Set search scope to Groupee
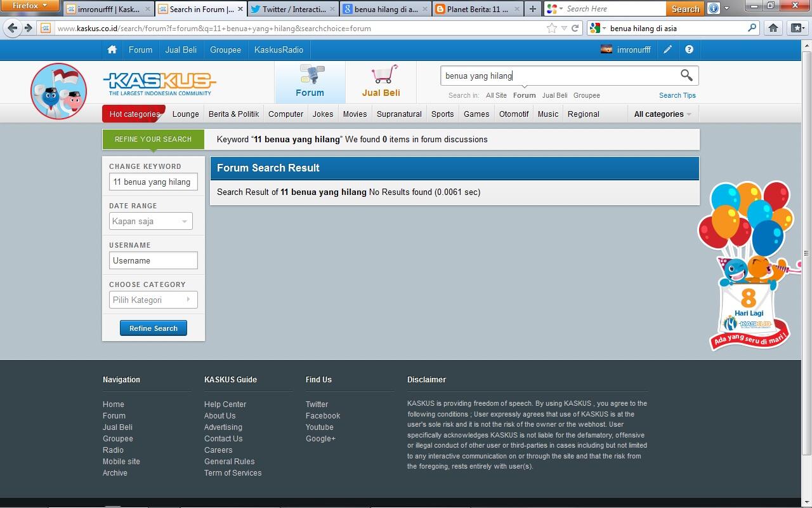Screen dimensions: 812x508 [x=586, y=95]
